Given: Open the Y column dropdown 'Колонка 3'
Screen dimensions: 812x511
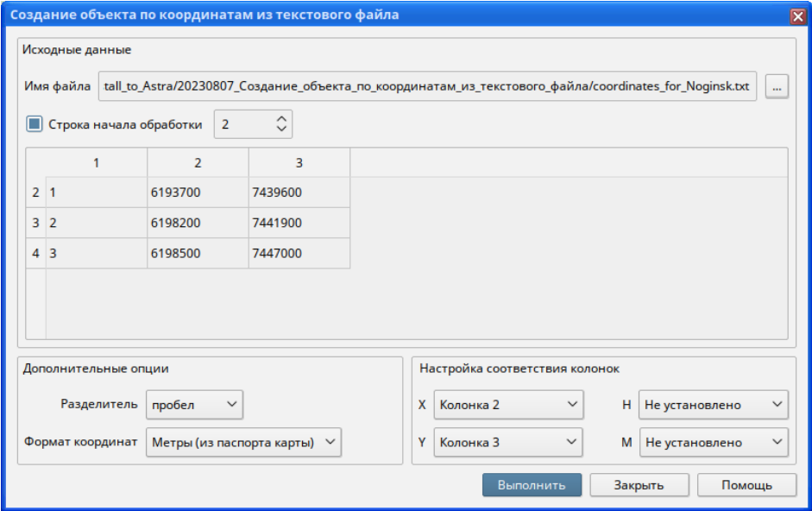Looking at the screenshot, I should coord(508,442).
